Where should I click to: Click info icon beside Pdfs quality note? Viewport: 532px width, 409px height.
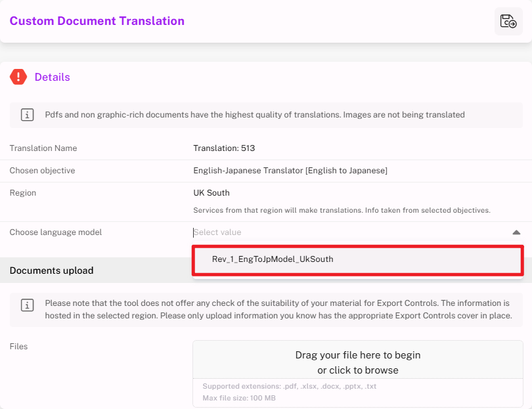[x=28, y=115]
